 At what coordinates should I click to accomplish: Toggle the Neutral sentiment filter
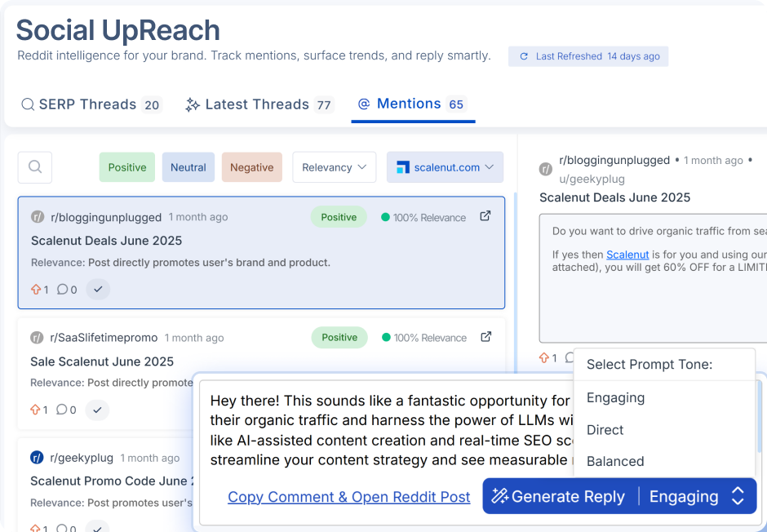(x=188, y=167)
